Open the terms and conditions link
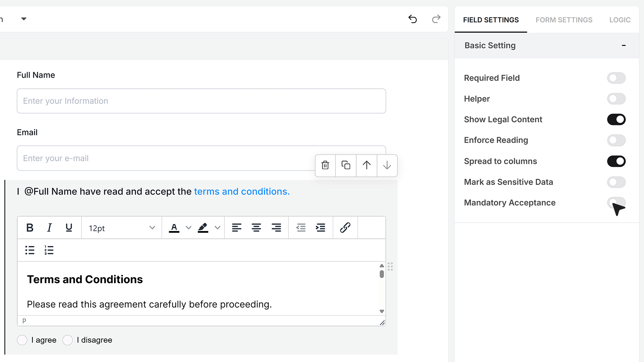The image size is (644, 362). [x=242, y=191]
